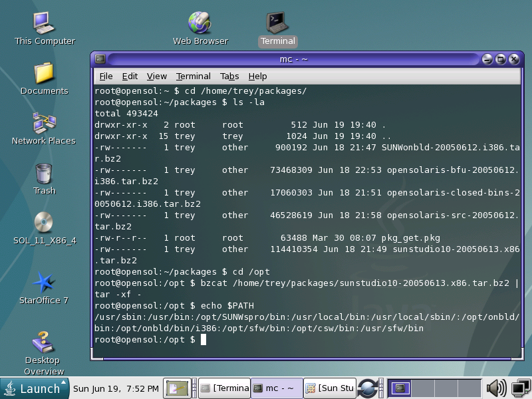Open the Terminal menu in the menu bar
The image size is (532, 399).
pos(194,76)
